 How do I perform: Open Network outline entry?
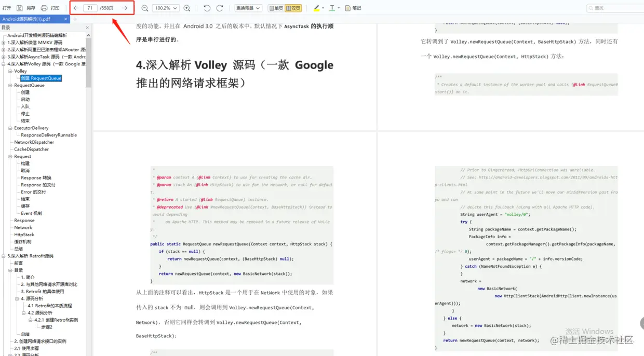point(23,227)
